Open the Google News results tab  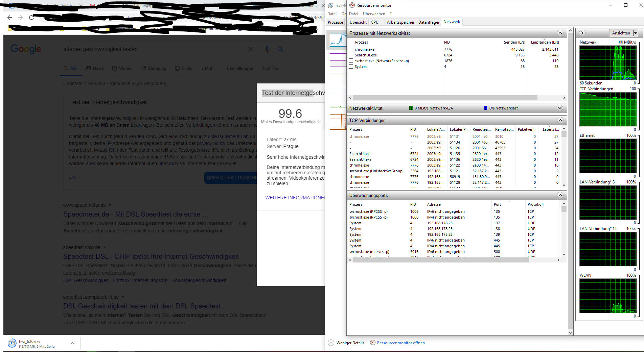point(95,69)
